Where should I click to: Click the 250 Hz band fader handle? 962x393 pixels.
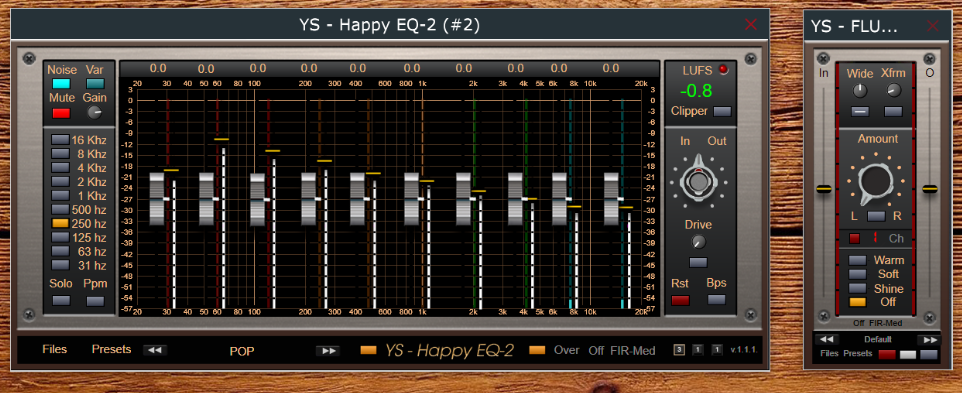click(309, 199)
